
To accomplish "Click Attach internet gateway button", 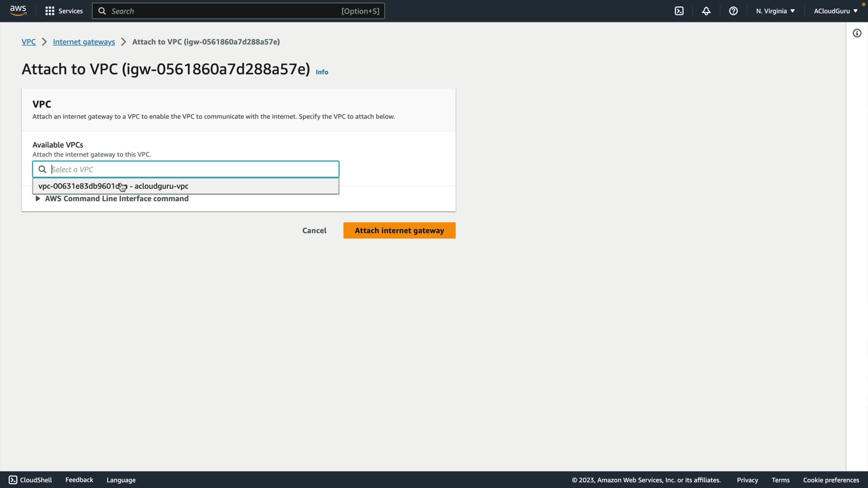I will tap(399, 230).
